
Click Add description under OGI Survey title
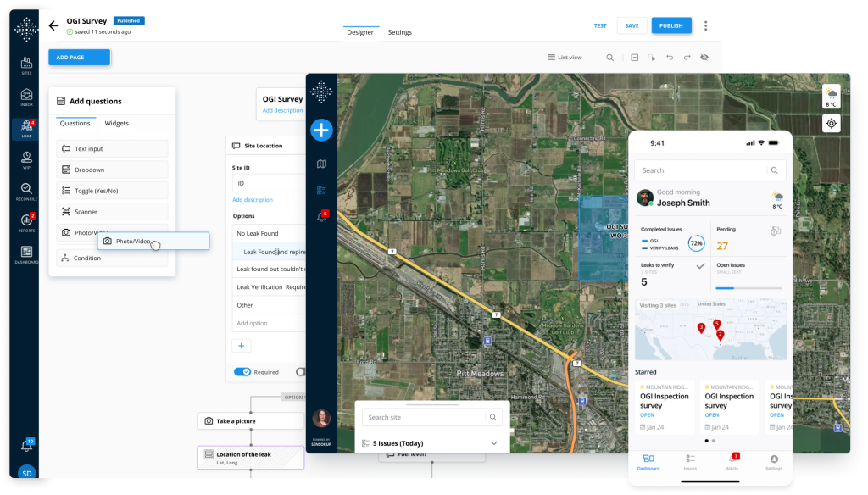[282, 111]
